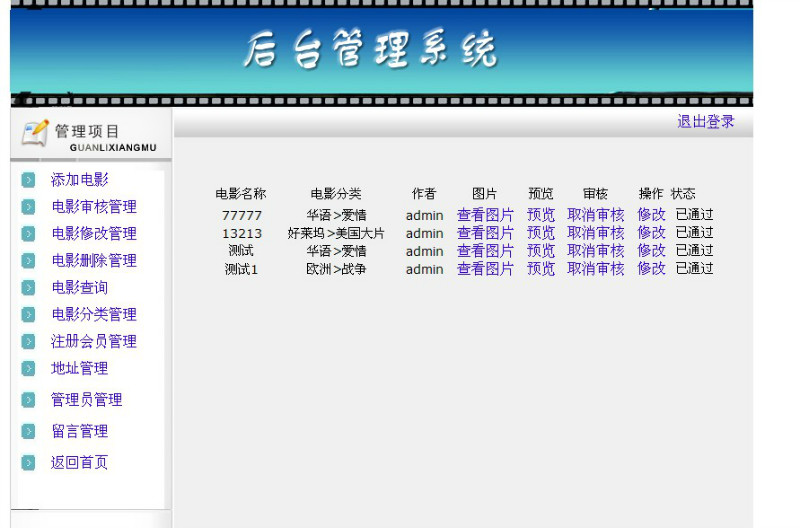Click the arrow icon beside 电影分类管理
Viewport: 800px width, 528px height.
[x=28, y=315]
